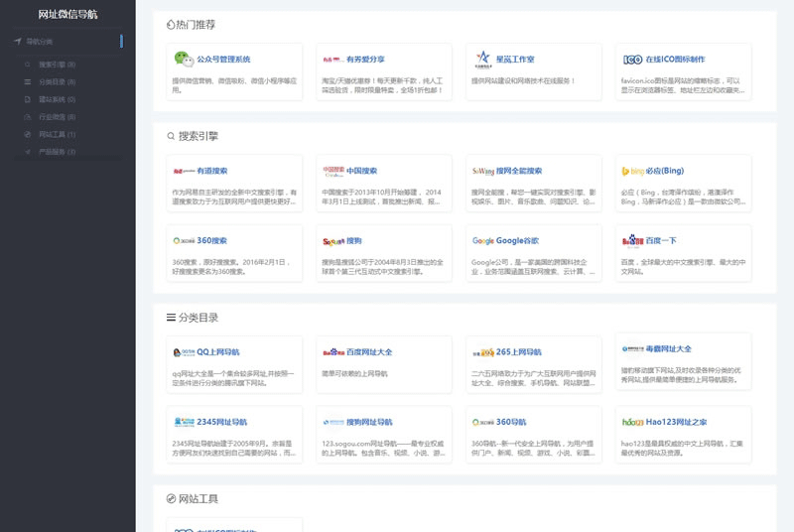The height and width of the screenshot is (532, 794).
Task: Open the 百度一下 link
Action: click(x=661, y=240)
